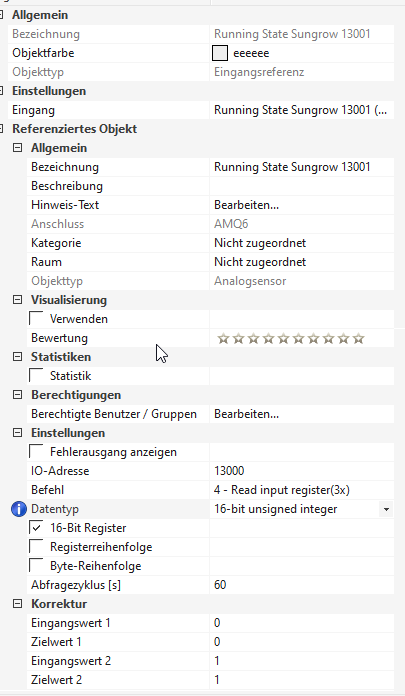Select the Eingang value field

[x=302, y=110]
